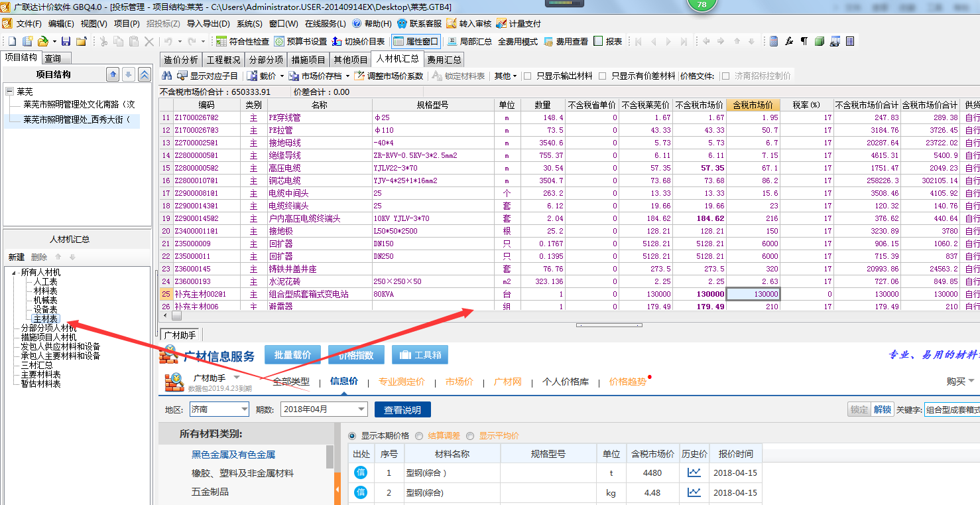The image size is (980, 505).
Task: Click the paragraph mark icon in toolbar
Action: (804, 41)
